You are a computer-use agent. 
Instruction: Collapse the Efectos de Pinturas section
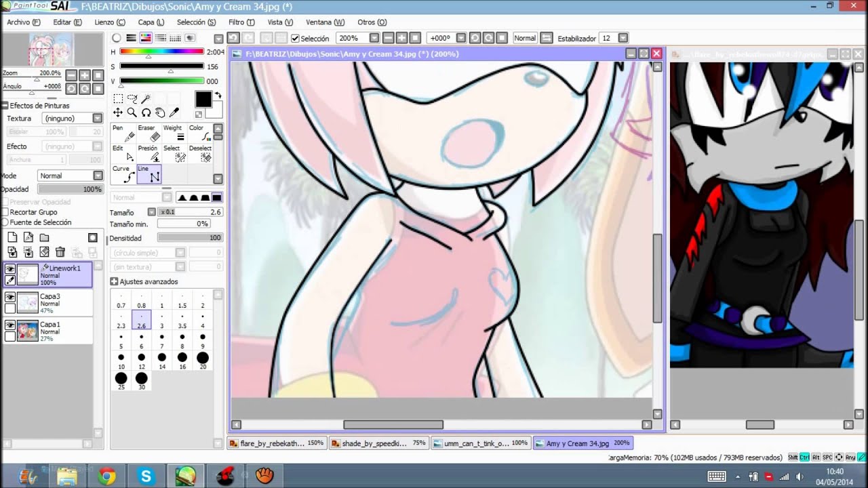(5, 106)
